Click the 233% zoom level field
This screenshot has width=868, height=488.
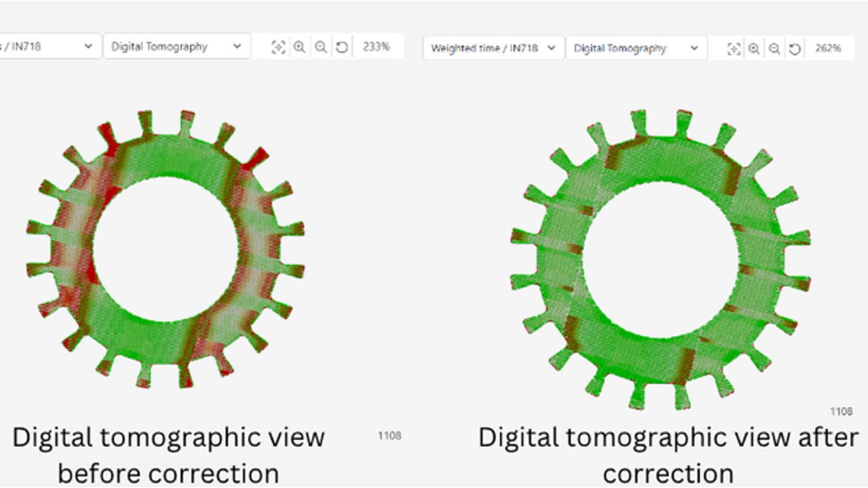(376, 47)
